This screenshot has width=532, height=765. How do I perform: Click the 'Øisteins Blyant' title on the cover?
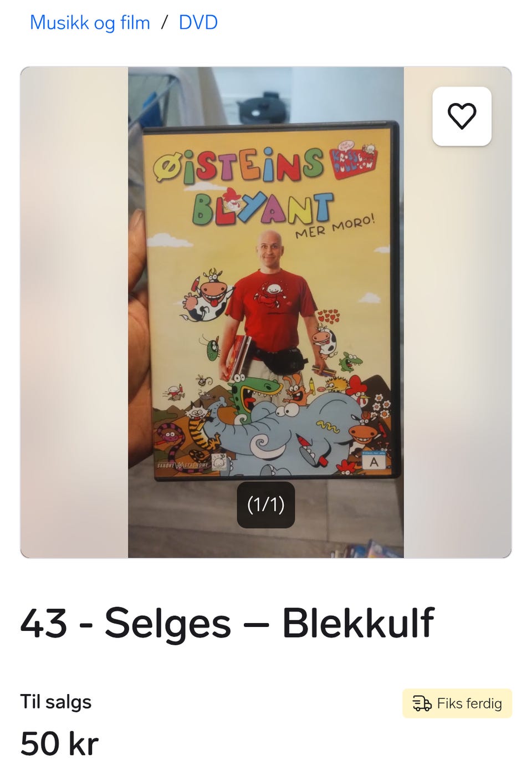click(244, 186)
